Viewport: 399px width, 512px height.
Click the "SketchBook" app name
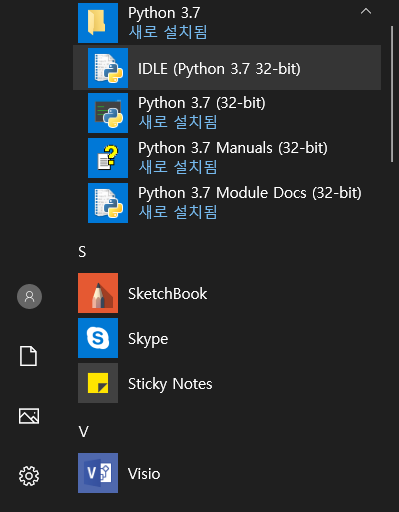[167, 294]
